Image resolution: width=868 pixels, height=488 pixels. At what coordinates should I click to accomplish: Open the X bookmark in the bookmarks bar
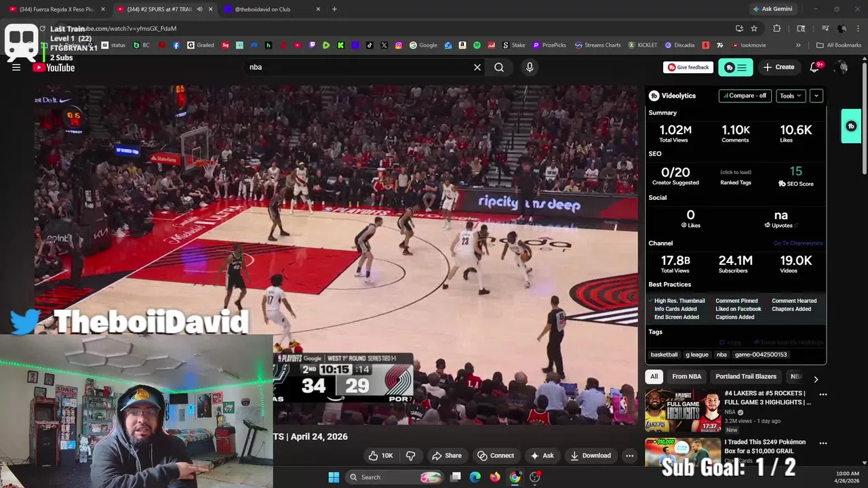(384, 45)
